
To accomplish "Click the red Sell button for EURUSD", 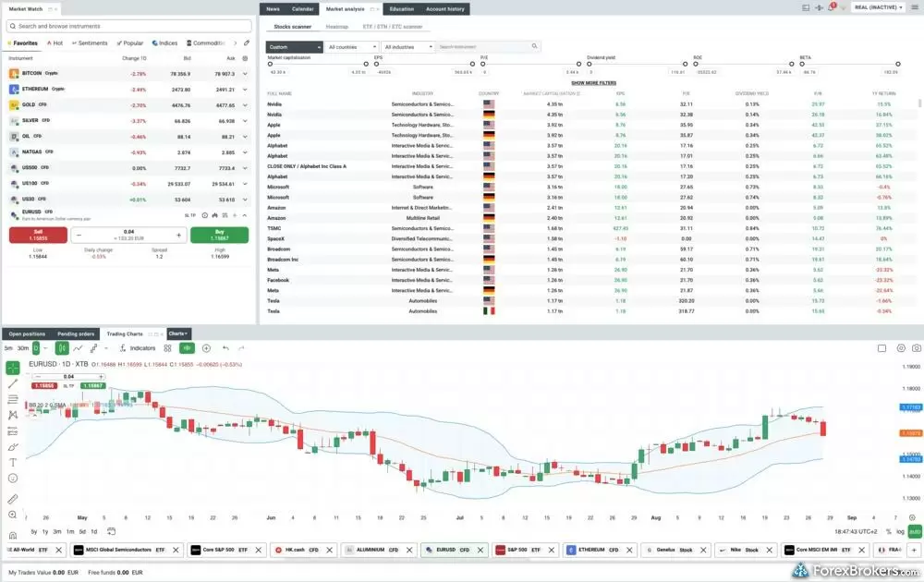I will pyautogui.click(x=38, y=235).
